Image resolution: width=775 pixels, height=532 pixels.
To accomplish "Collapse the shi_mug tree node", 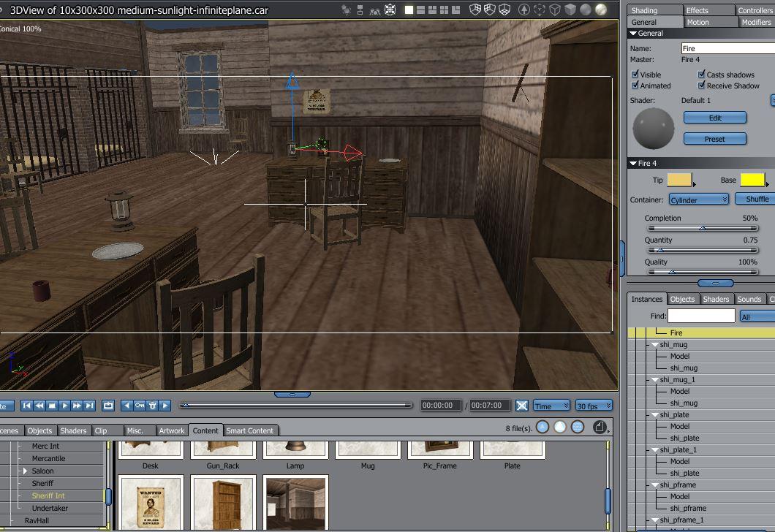I will (655, 345).
